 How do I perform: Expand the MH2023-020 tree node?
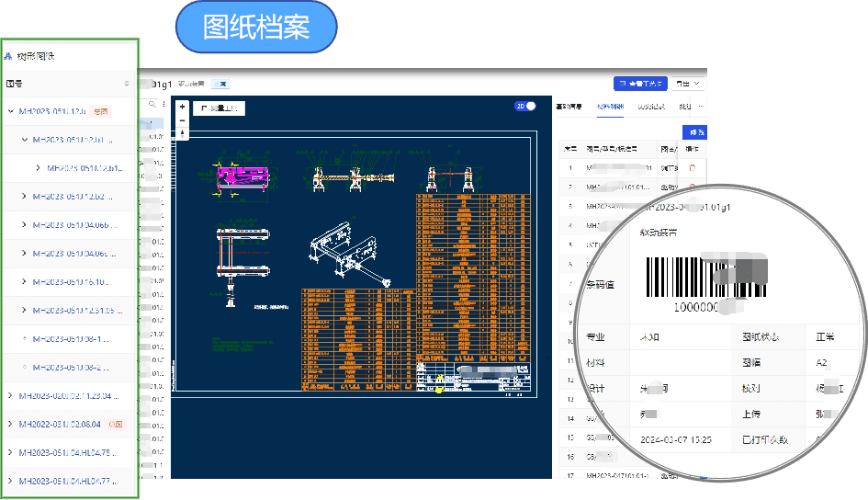pyautogui.click(x=10, y=396)
